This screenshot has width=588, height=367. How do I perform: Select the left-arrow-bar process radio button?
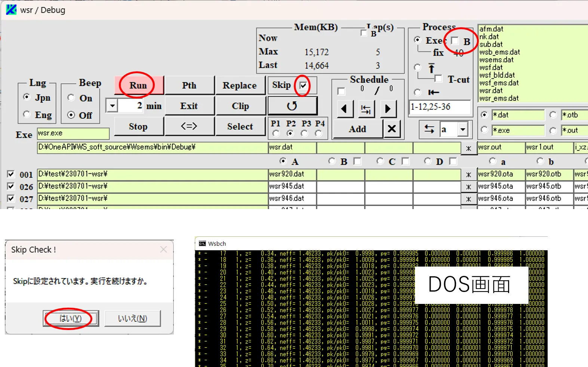[x=418, y=92]
